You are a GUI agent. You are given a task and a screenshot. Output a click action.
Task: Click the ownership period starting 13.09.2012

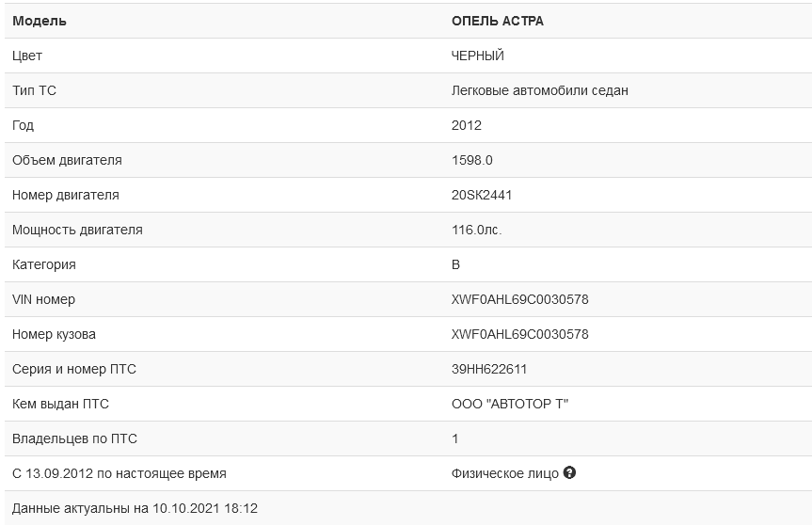[x=119, y=473]
